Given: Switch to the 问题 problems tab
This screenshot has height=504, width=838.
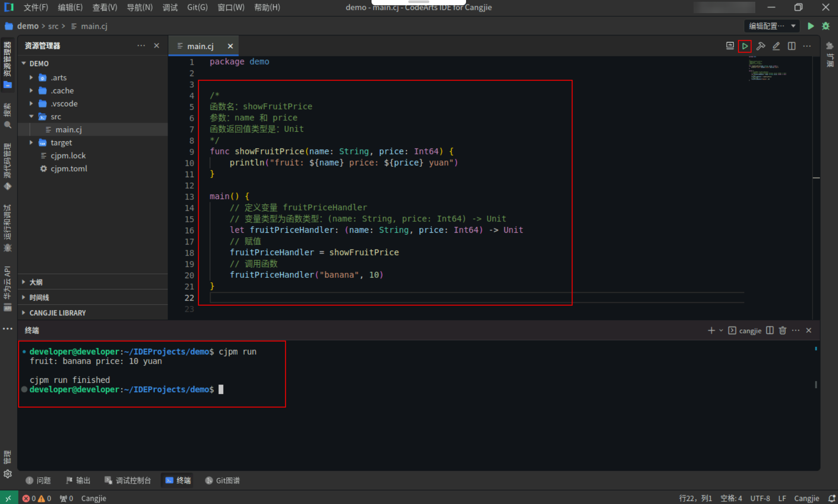Looking at the screenshot, I should (x=38, y=480).
